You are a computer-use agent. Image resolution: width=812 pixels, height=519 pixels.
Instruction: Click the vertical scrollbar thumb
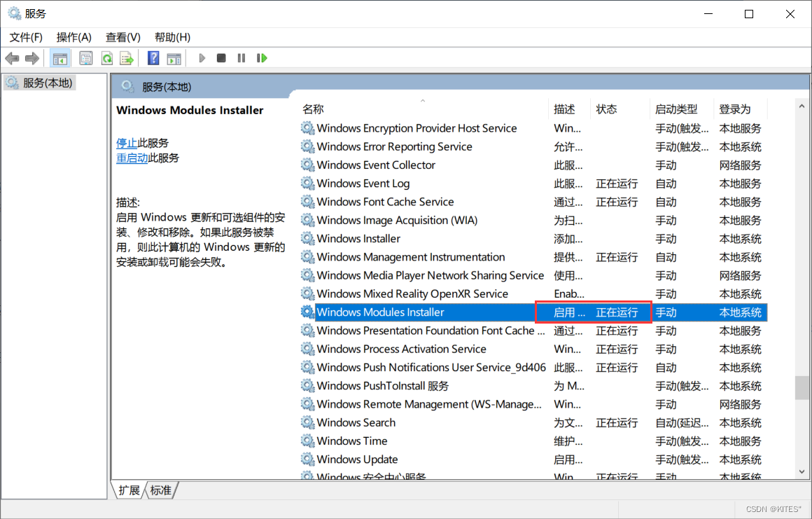click(x=801, y=388)
